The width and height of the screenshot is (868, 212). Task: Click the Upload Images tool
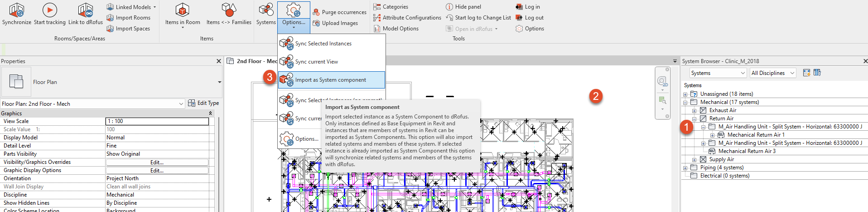(x=335, y=23)
